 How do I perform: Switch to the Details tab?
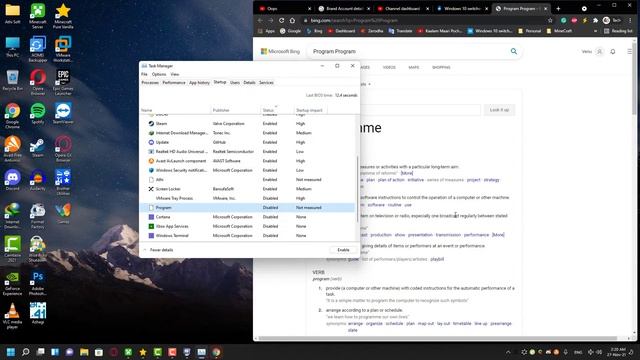249,82
